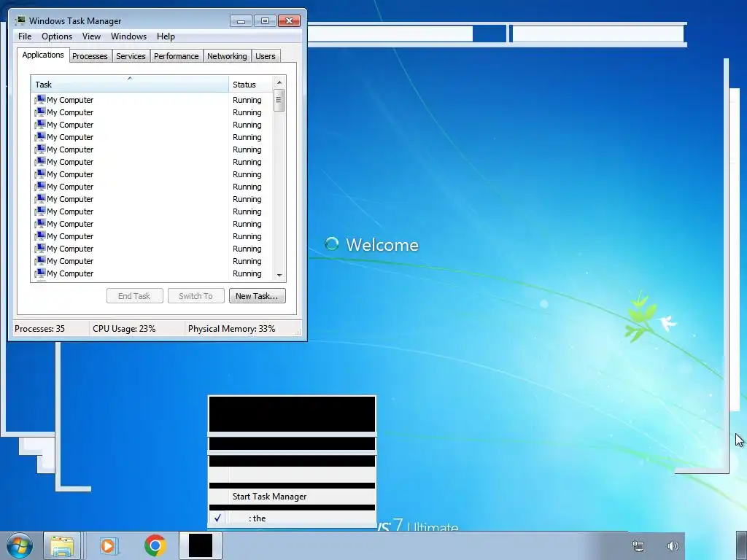
Task: Maximize the Windows Task Manager window
Action: (x=265, y=21)
